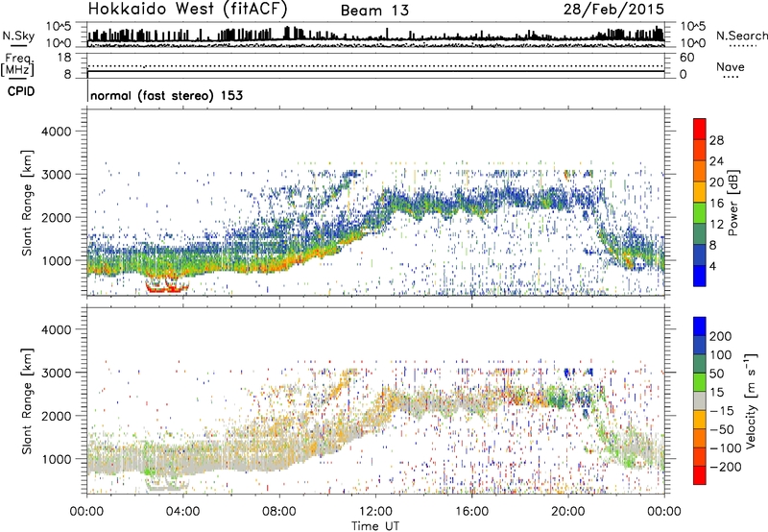768x532 pixels.
Task: Click the '04:00' time tick label
Action: (182, 512)
